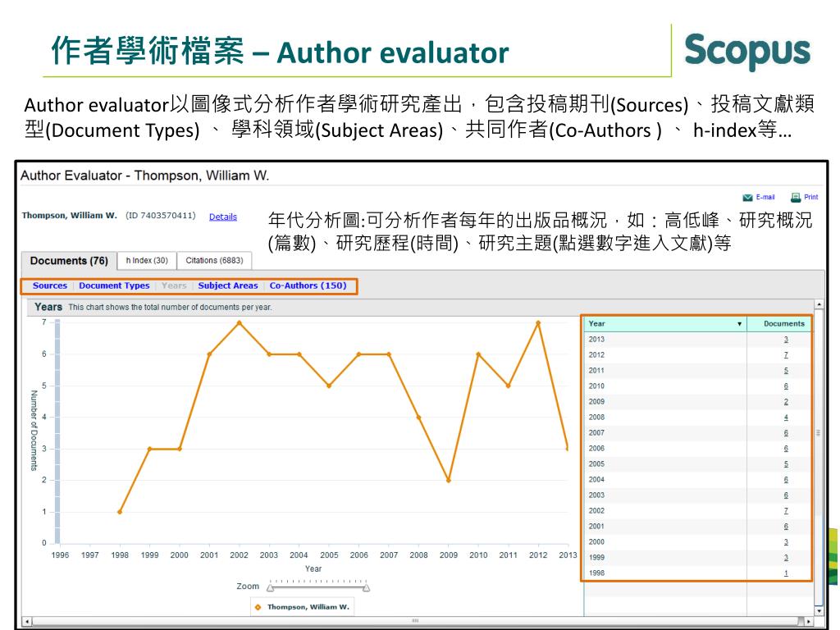Open the 2008 document count link
This screenshot has width=840, height=630.
click(786, 418)
